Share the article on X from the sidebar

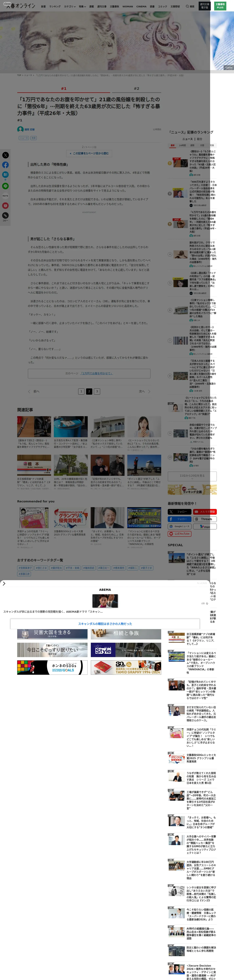5,155
